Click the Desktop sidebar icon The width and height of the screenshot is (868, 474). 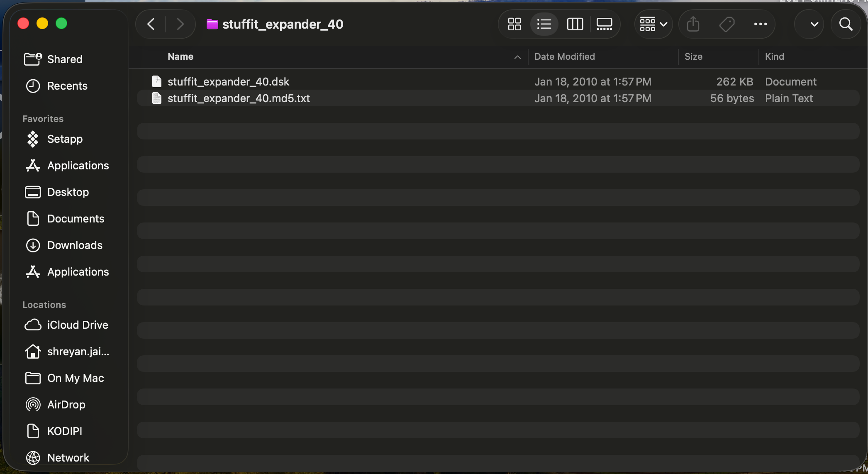[33, 192]
